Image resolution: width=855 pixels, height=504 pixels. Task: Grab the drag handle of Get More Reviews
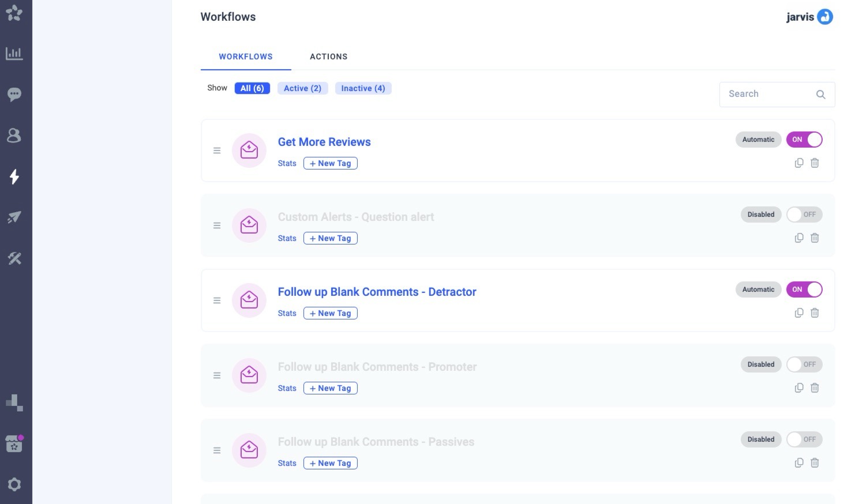point(217,151)
